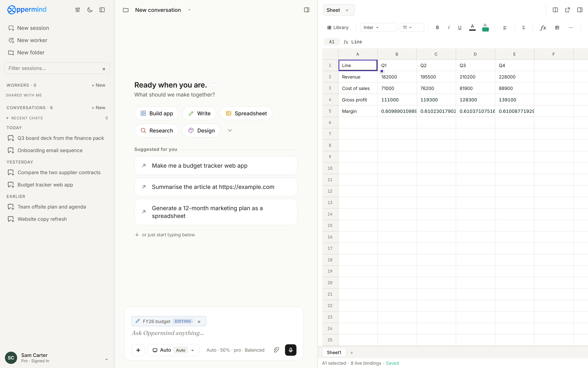This screenshot has height=368, width=588.
Task: Open the more options ellipsis in toolbar
Action: [570, 28]
